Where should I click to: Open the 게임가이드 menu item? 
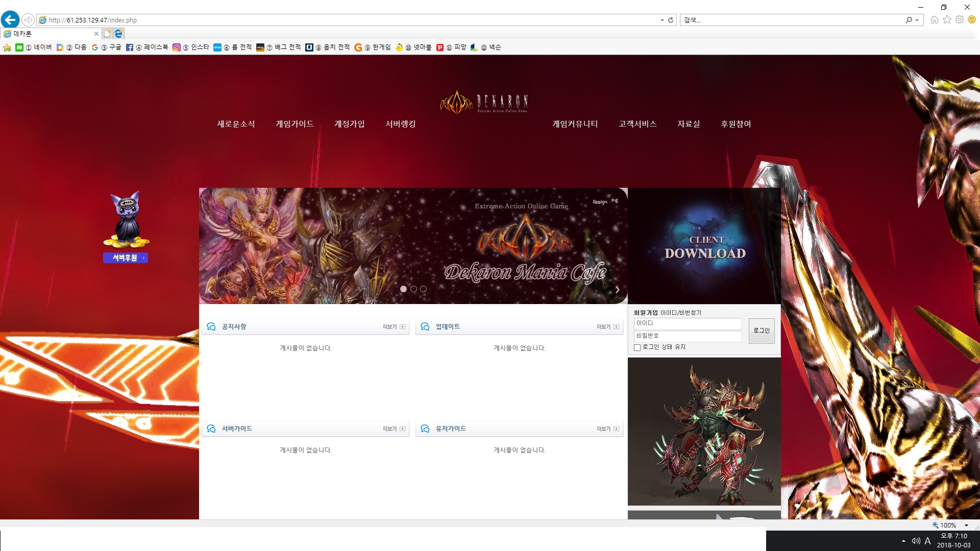click(x=295, y=124)
